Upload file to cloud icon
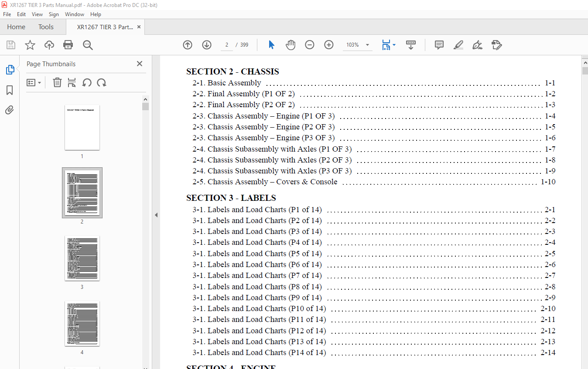Image resolution: width=588 pixels, height=369 pixels. (49, 45)
